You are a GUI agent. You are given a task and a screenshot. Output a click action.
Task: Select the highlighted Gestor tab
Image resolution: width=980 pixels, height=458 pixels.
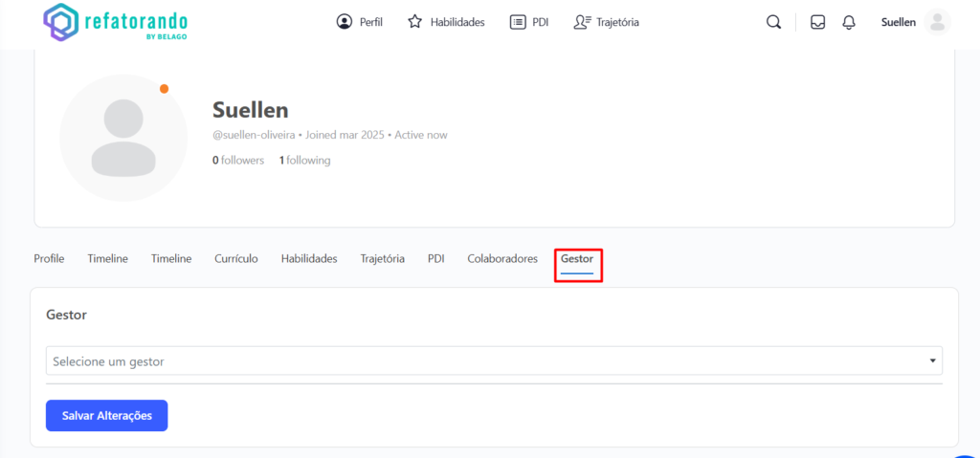[x=577, y=259]
